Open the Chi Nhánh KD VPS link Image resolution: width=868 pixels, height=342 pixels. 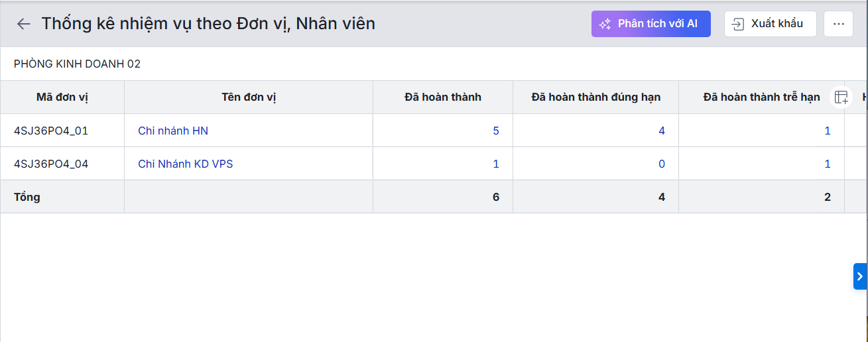pyautogui.click(x=186, y=164)
